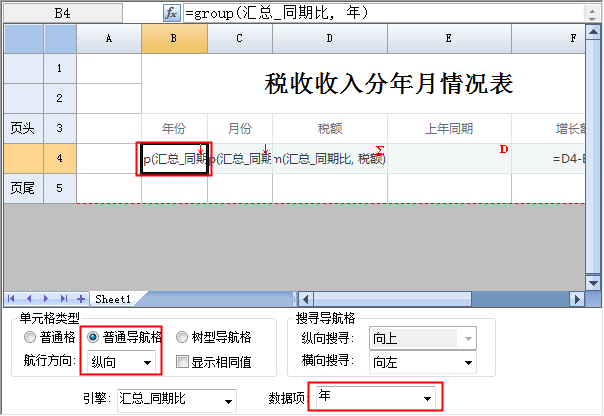Viewport: 604px width, 416px height.
Task: Click the fx insert function icon
Action: tap(171, 12)
